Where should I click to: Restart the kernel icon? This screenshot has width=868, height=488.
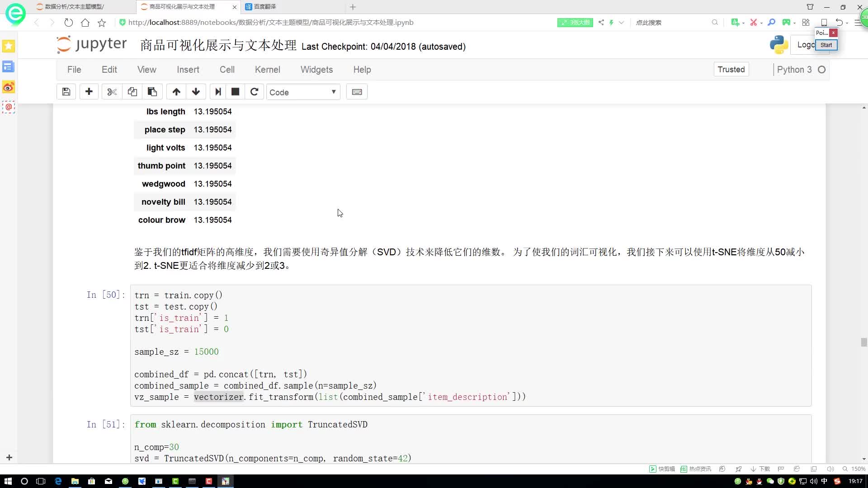(x=254, y=92)
